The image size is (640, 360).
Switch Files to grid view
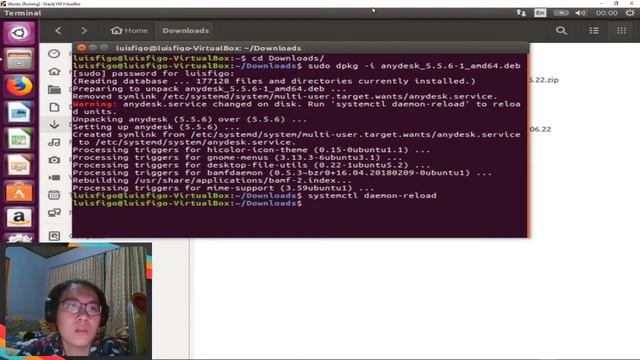tap(621, 31)
